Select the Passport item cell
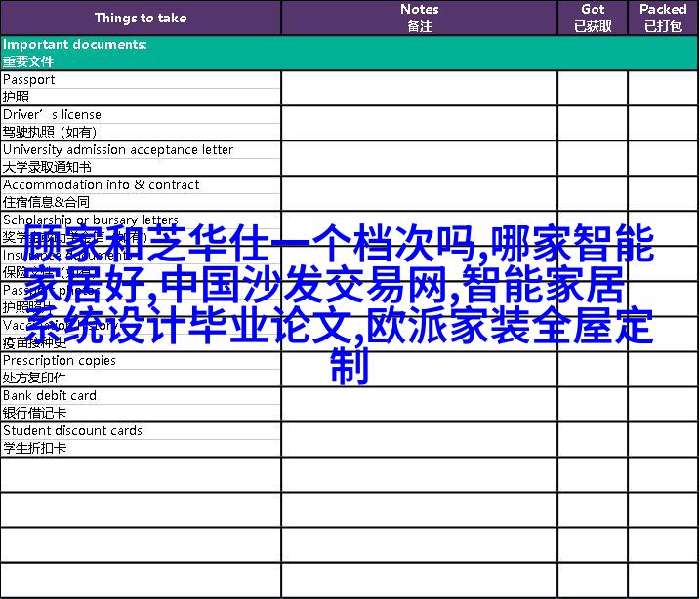700x599 pixels. point(141,88)
